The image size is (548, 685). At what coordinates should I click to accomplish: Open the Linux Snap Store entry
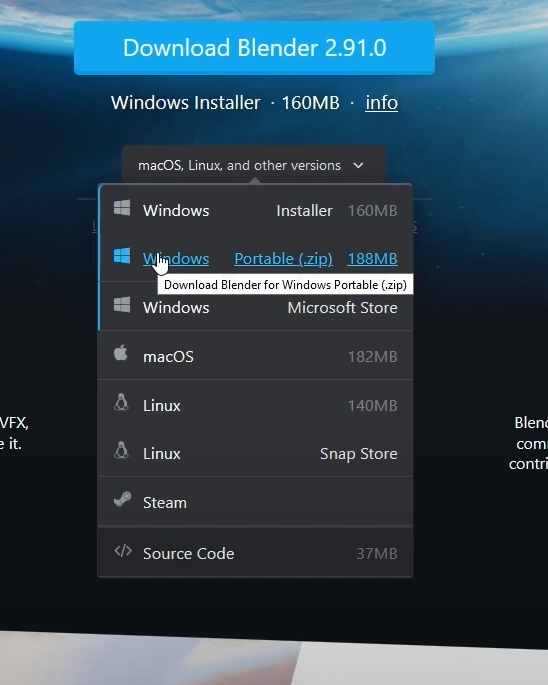point(256,453)
